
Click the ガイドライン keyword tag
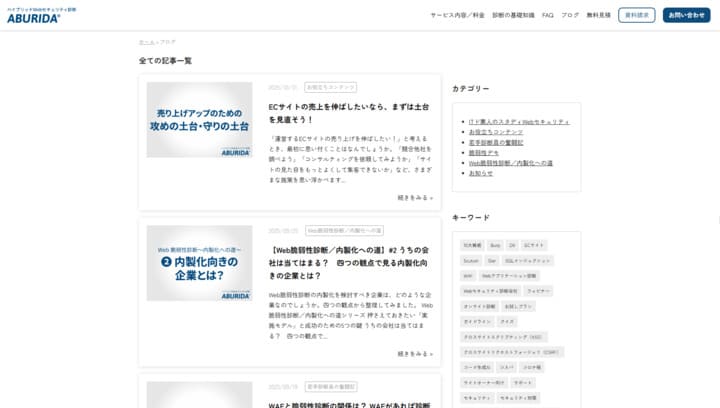click(478, 322)
